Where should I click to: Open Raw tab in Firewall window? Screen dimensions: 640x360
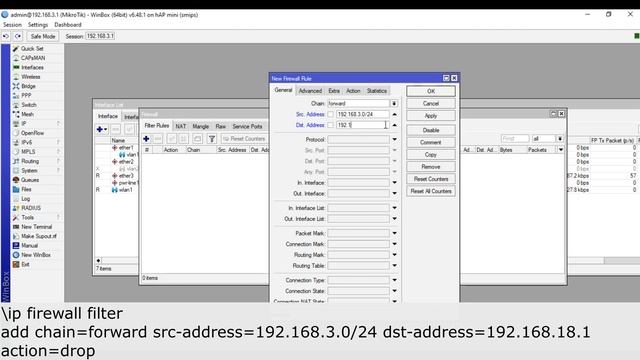point(221,127)
